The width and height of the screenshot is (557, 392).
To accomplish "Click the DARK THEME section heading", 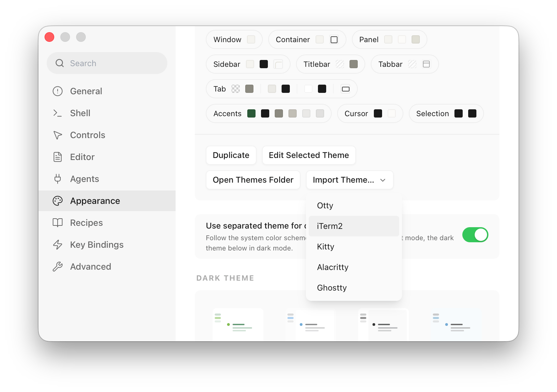I will 225,278.
